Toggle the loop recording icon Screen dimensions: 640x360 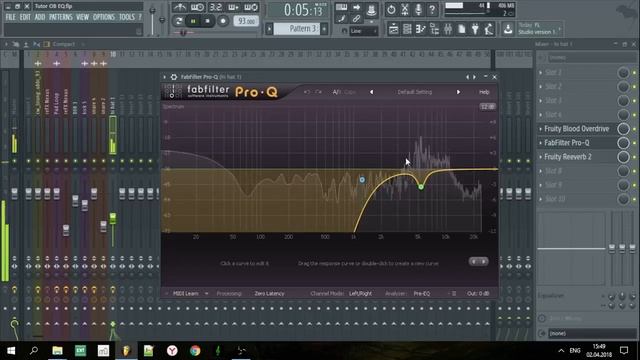click(251, 7)
